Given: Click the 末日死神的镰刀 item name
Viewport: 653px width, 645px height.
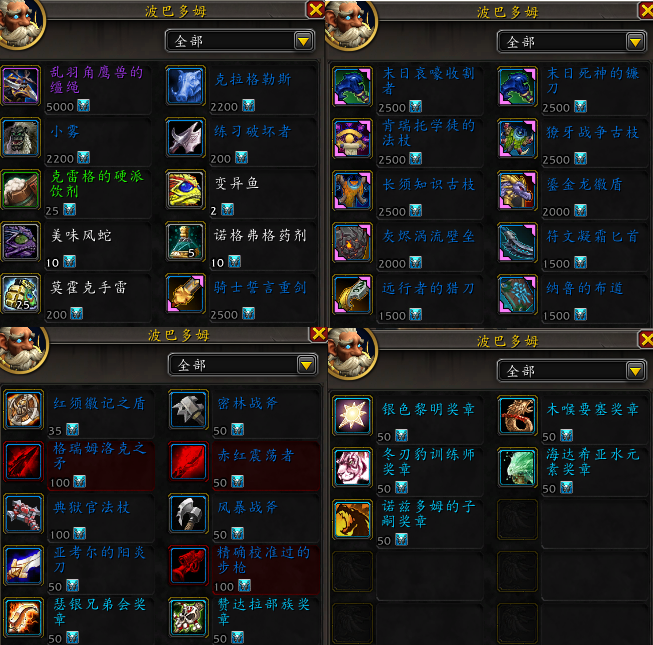Looking at the screenshot, I should pos(593,80).
